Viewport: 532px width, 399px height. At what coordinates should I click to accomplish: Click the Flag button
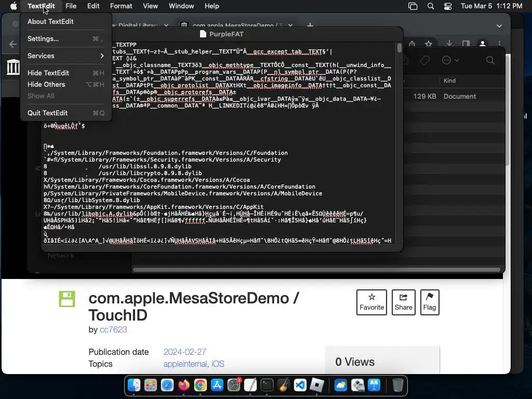click(x=430, y=302)
